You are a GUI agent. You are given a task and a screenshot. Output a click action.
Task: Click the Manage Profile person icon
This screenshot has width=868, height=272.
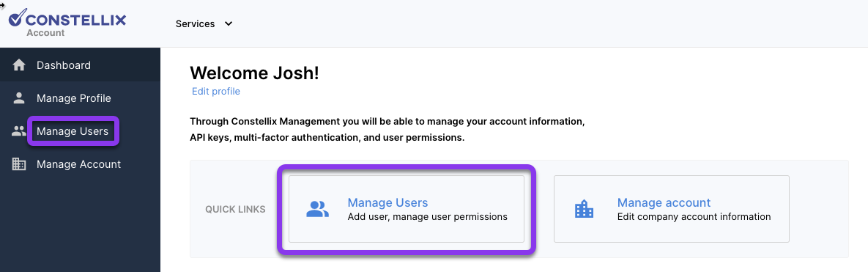[19, 98]
